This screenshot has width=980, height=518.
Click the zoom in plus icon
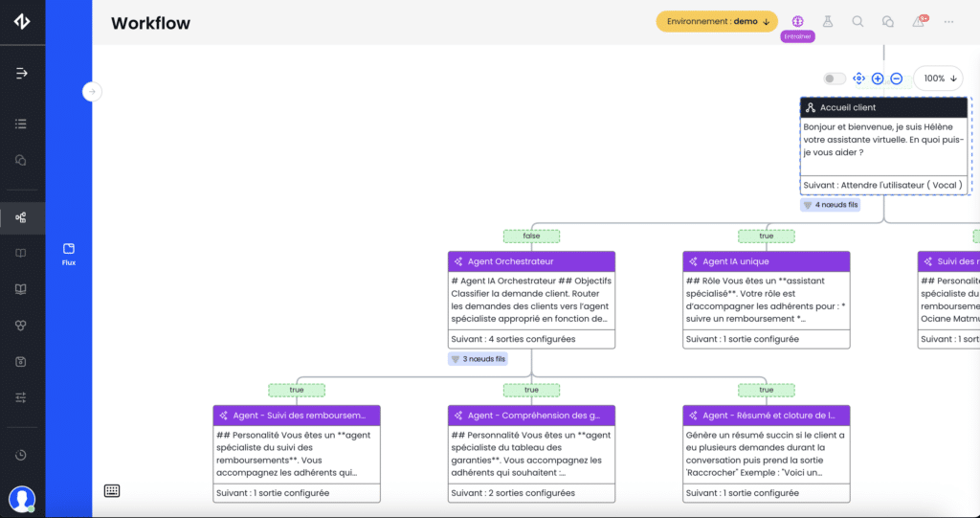(878, 79)
